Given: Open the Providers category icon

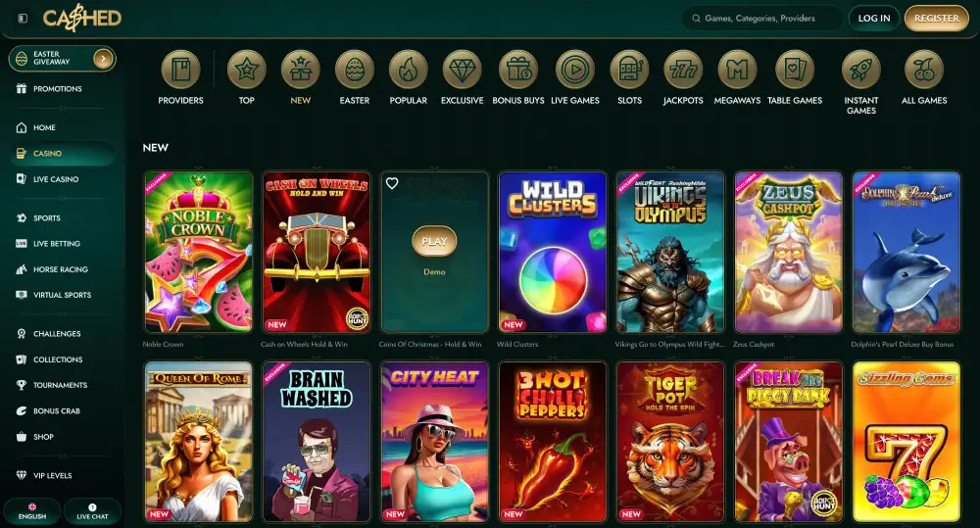Looking at the screenshot, I should [x=180, y=70].
